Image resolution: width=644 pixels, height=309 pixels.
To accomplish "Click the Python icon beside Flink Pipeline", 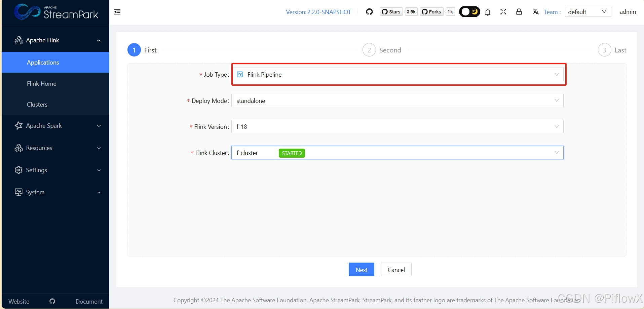I will click(240, 74).
